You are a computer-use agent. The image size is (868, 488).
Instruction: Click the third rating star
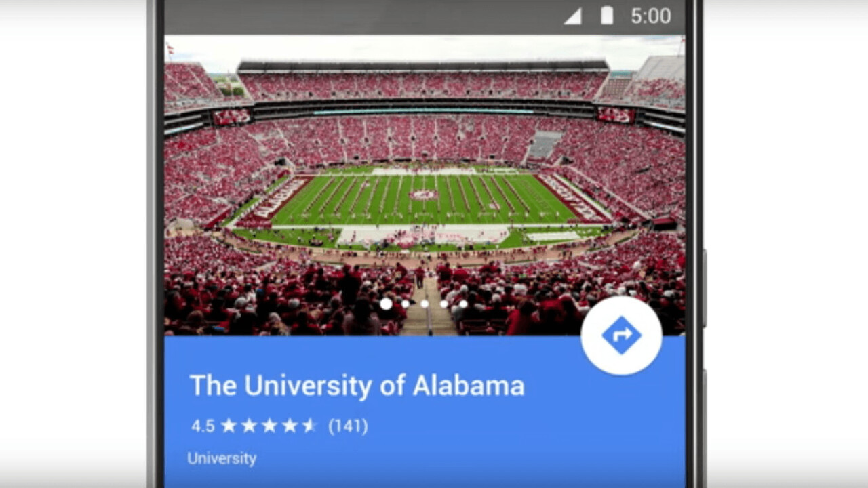click(x=269, y=426)
